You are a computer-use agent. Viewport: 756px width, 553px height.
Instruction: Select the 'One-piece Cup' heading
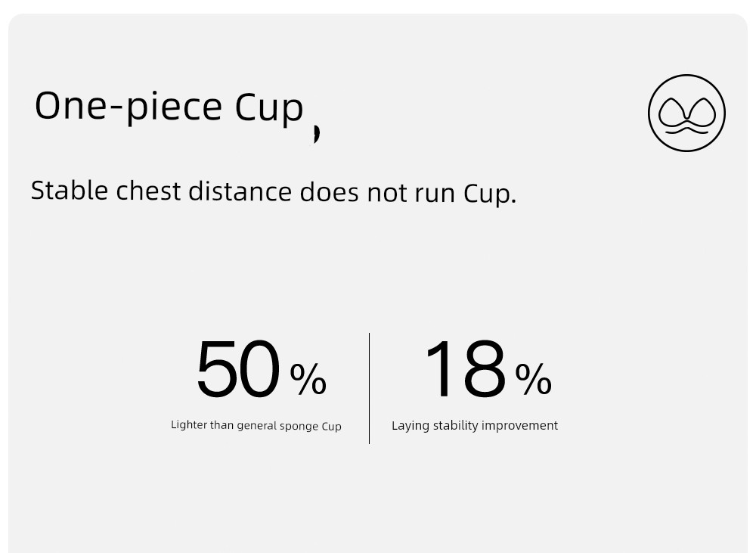tap(169, 108)
